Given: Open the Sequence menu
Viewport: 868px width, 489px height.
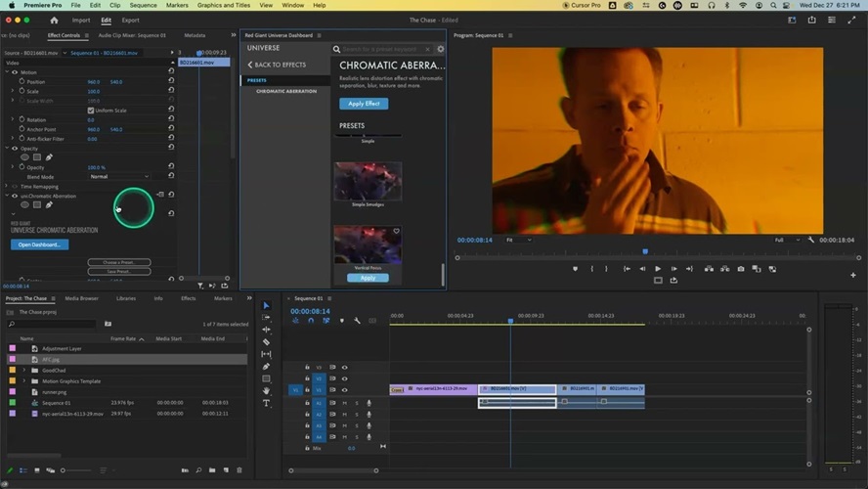Looking at the screenshot, I should pyautogui.click(x=143, y=5).
